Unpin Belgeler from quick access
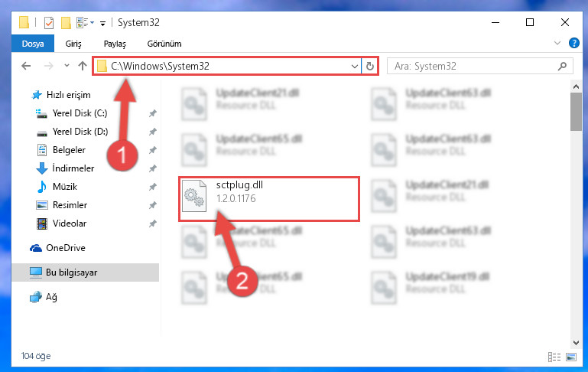588x372 pixels. coord(153,150)
